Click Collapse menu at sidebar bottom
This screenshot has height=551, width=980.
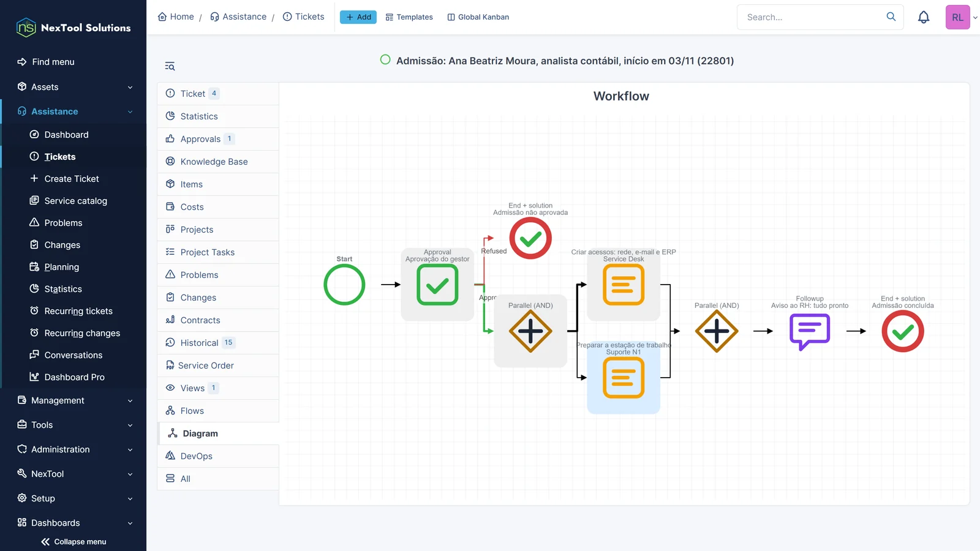click(73, 542)
